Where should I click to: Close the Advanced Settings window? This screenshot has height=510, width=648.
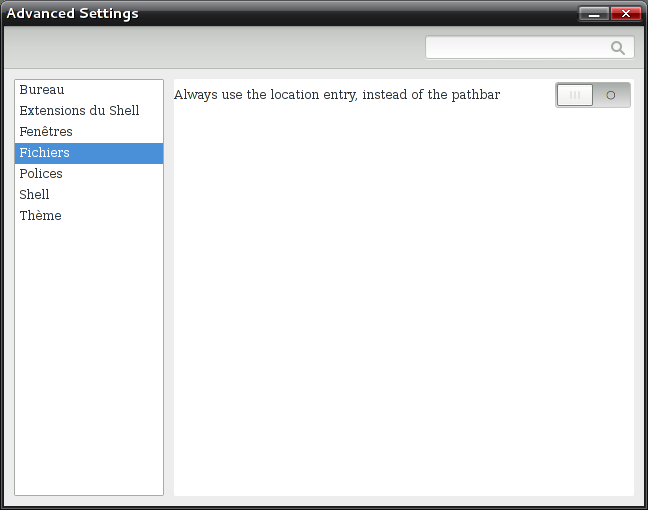(x=626, y=14)
